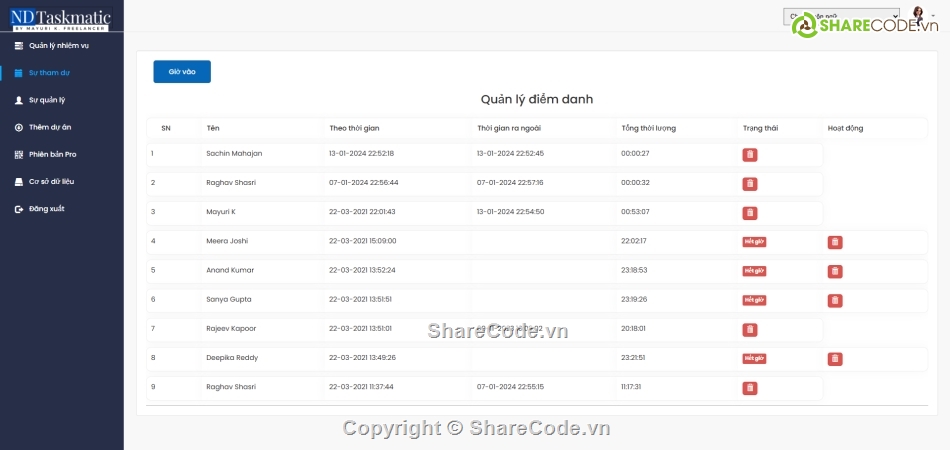Click the Theo thời gian column header
The image size is (950, 450).
[x=354, y=128]
